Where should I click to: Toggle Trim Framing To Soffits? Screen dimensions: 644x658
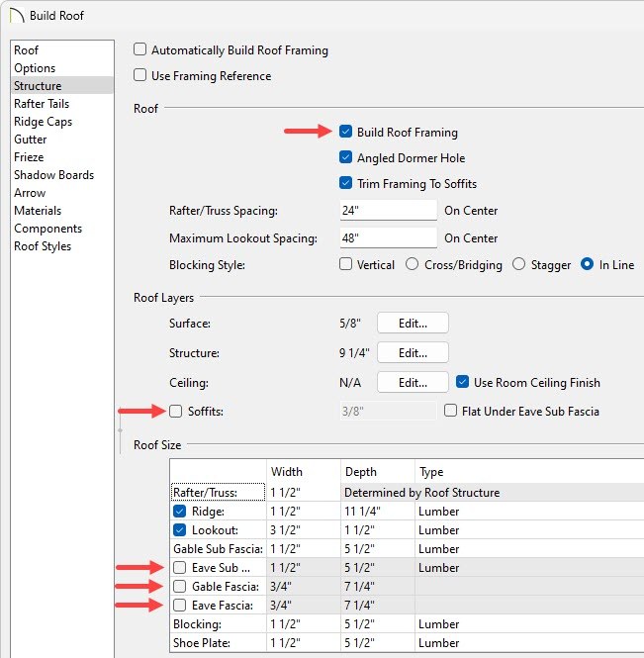click(x=345, y=183)
